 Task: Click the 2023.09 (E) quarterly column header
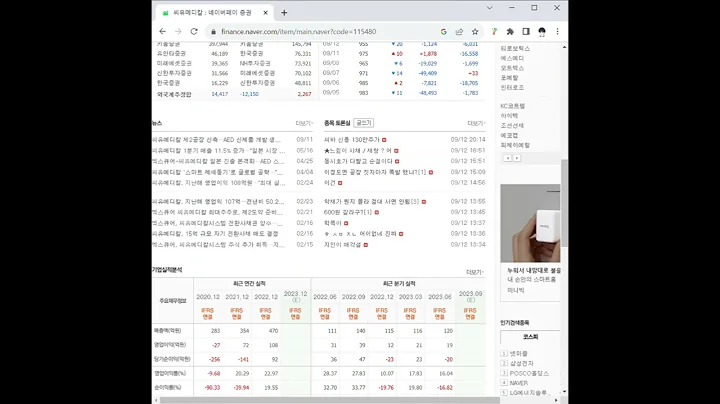(470, 296)
